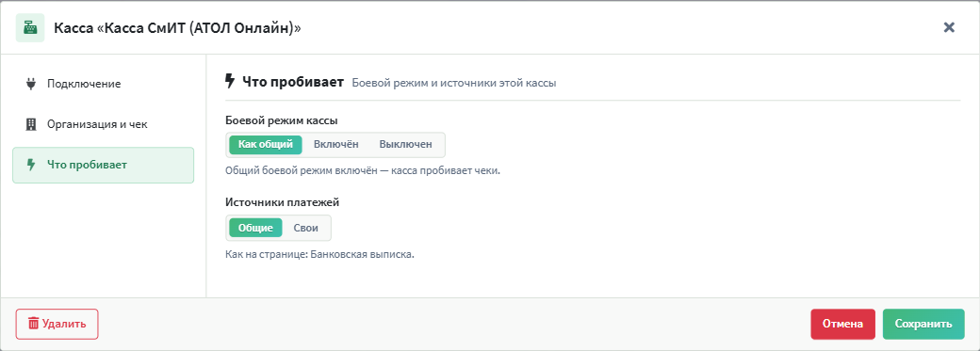Click the lightning icon in sidebar Что пробивает
The width and height of the screenshot is (980, 351).
point(31,165)
